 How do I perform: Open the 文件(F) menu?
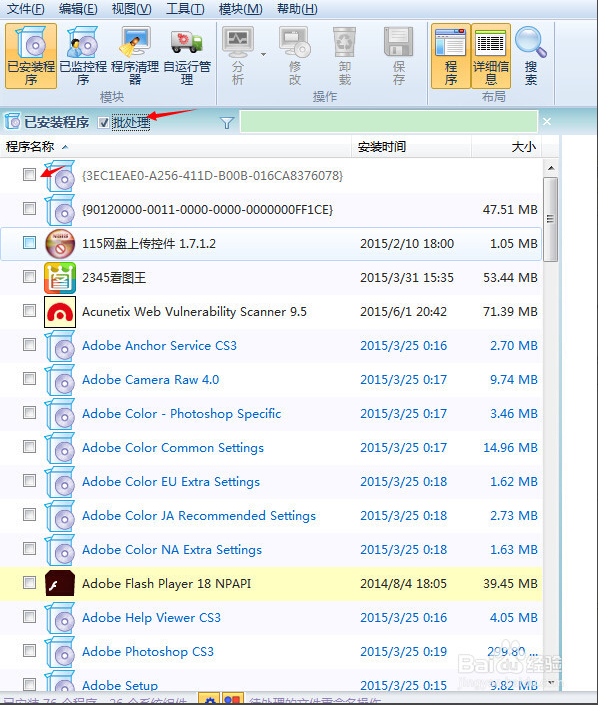click(26, 9)
